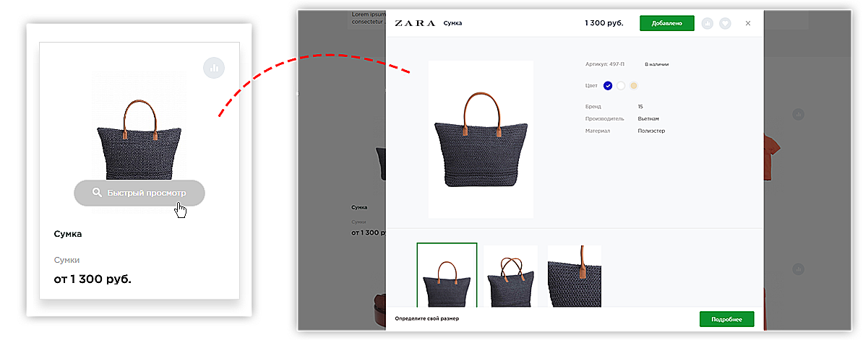The width and height of the screenshot is (868, 340).
Task: Open full details with the Подробнее button
Action: pyautogui.click(x=726, y=318)
